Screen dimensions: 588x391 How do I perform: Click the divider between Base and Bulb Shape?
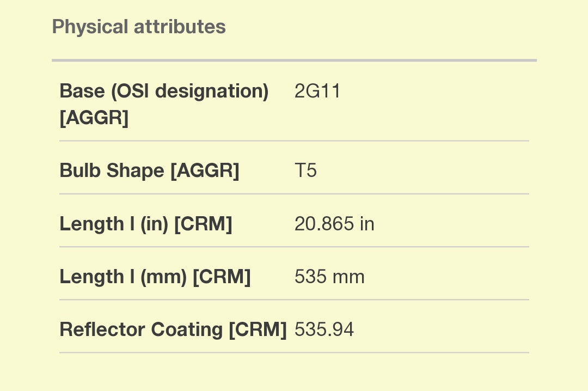click(x=294, y=140)
